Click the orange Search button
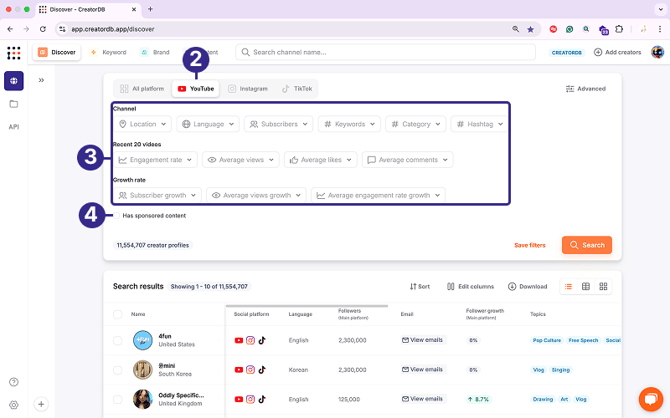The height and width of the screenshot is (418, 670). (x=587, y=245)
